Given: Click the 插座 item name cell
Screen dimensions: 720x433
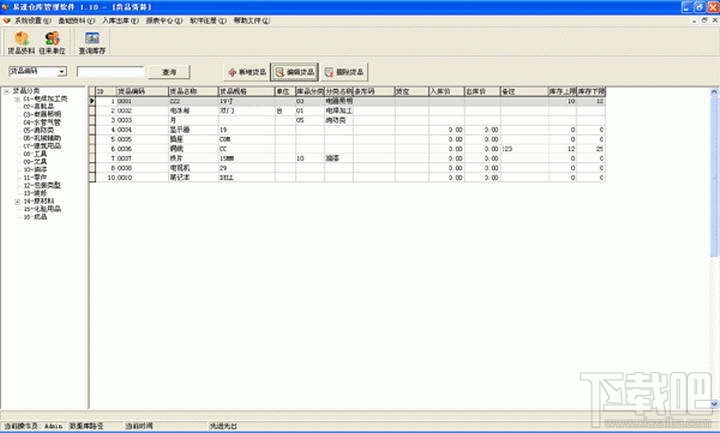Looking at the screenshot, I should pyautogui.click(x=193, y=139).
